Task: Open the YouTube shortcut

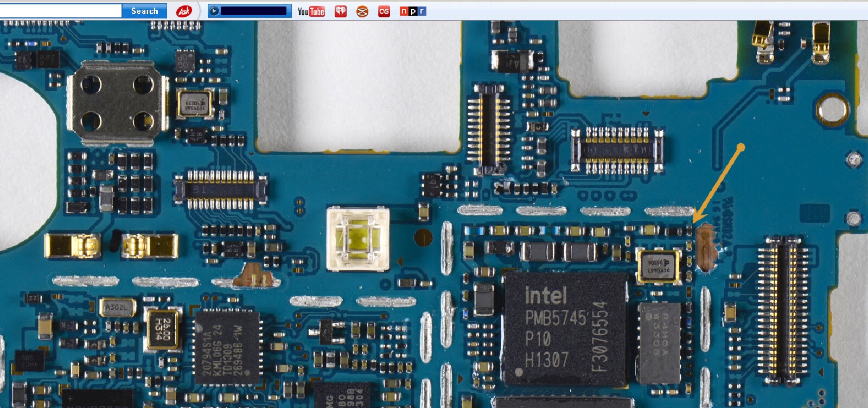Action: pyautogui.click(x=311, y=11)
